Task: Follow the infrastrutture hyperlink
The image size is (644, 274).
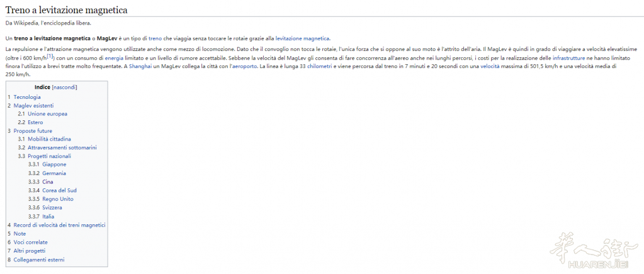Action: pos(571,57)
